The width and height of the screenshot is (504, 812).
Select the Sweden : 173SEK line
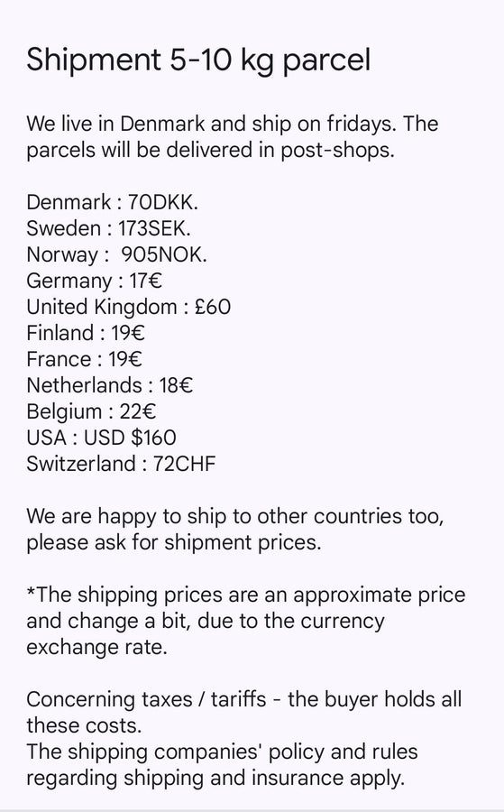109,228
